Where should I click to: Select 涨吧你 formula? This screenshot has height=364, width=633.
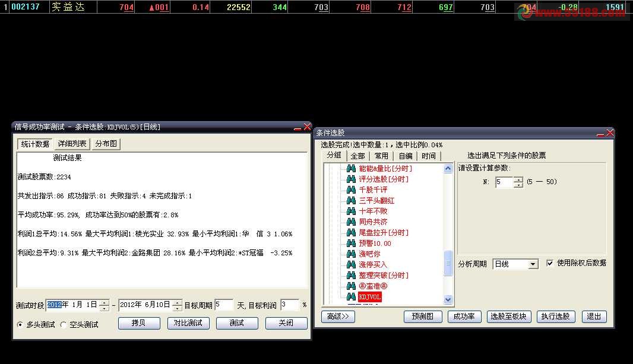(369, 254)
